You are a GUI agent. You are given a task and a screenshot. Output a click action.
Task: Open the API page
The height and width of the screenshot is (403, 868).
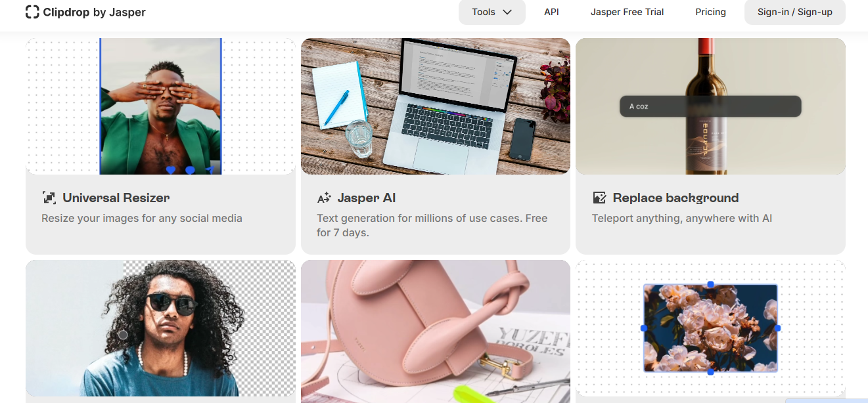pyautogui.click(x=551, y=12)
